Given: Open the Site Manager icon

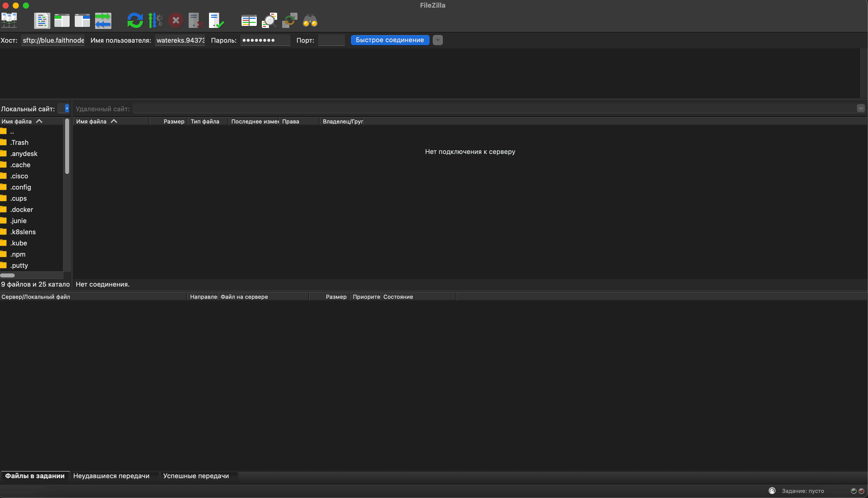Looking at the screenshot, I should [x=9, y=21].
